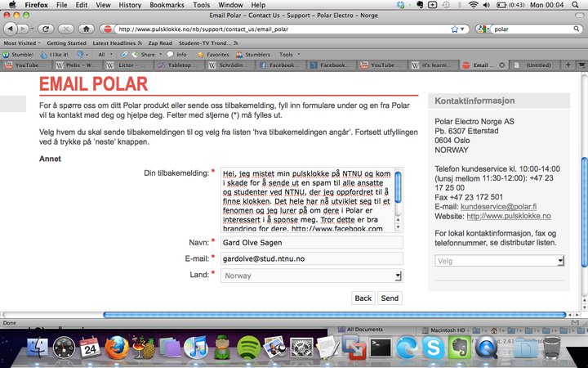Open the back/forward history dropdown arrow

point(32,29)
